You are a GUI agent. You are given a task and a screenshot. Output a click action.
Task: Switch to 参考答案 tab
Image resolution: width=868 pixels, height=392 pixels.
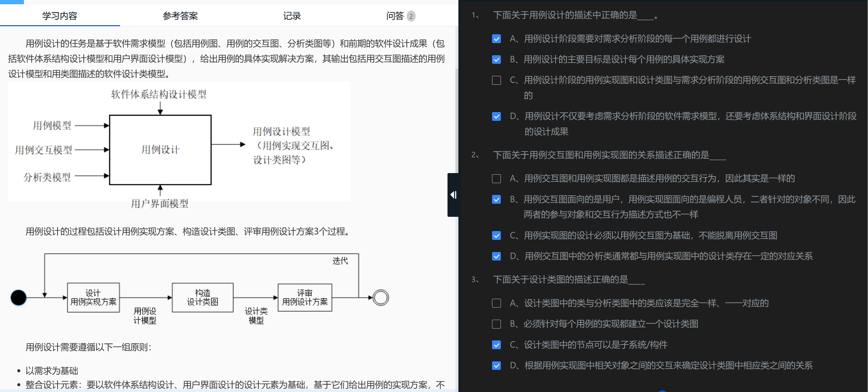(180, 16)
